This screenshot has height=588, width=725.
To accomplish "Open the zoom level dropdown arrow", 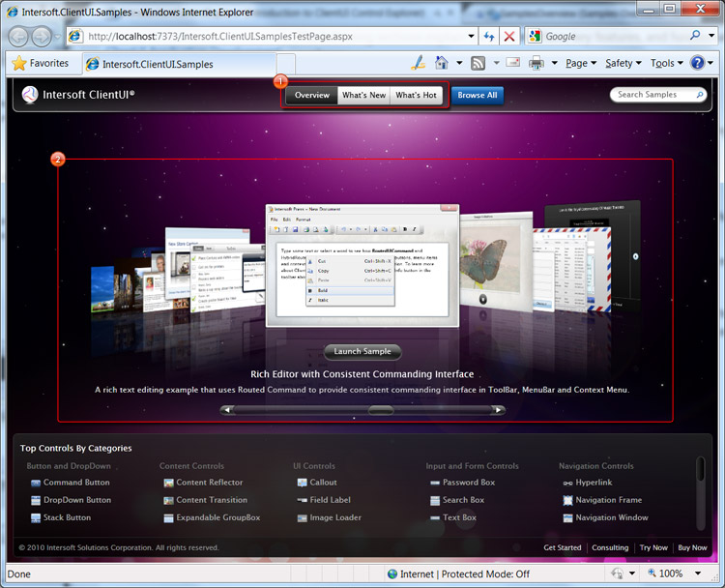I will point(698,573).
